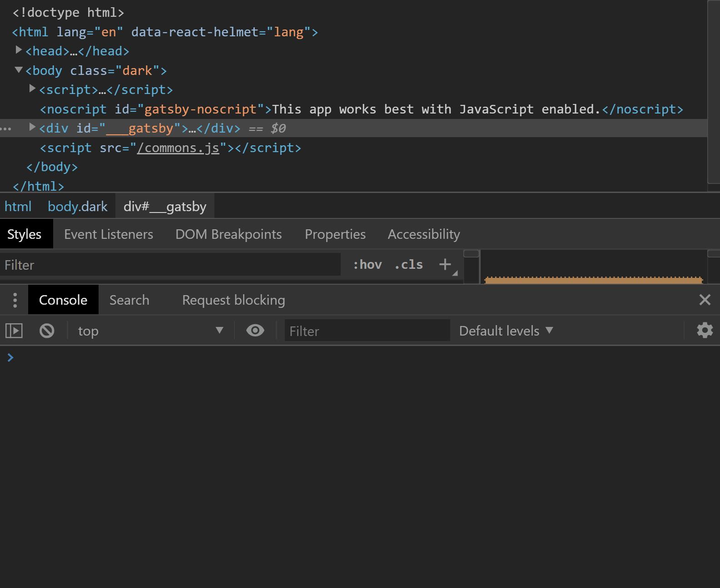Expand the ___gatsby div node
Viewport: 720px width, 588px height.
(x=32, y=128)
